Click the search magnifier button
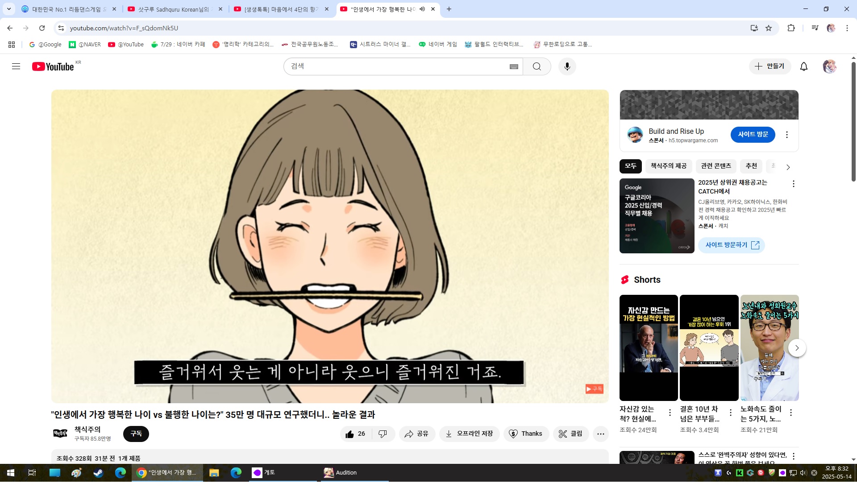Screen dimensions: 857x504 [x=537, y=66]
